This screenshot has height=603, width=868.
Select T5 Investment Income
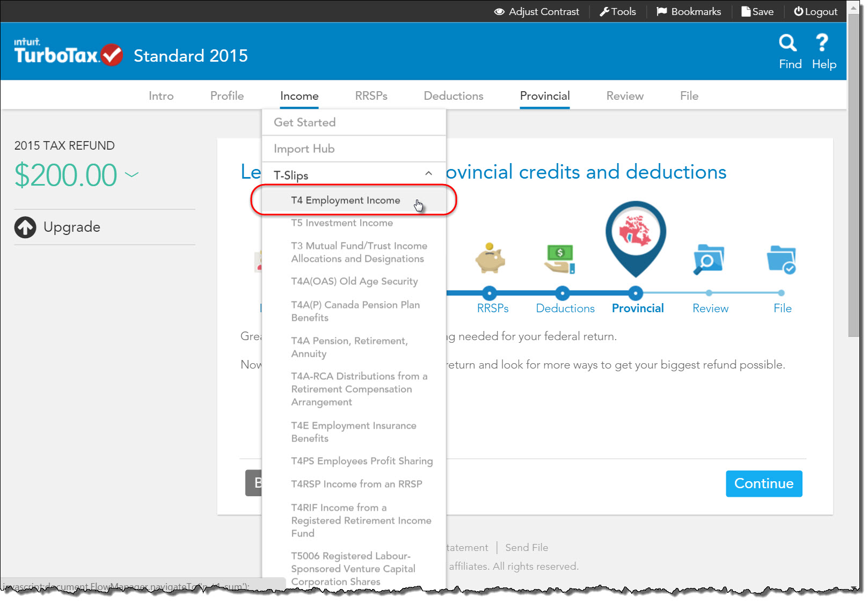click(x=354, y=223)
